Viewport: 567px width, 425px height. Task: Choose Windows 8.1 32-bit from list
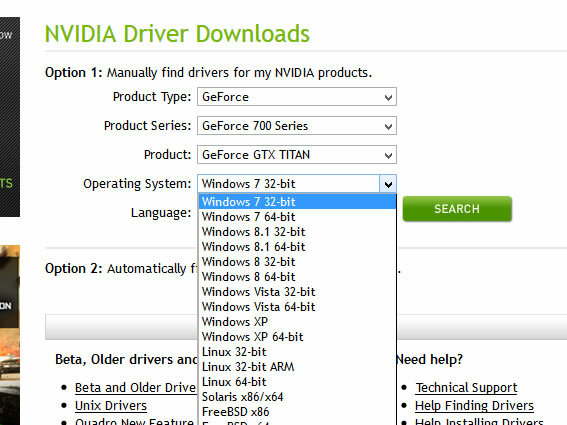297,231
